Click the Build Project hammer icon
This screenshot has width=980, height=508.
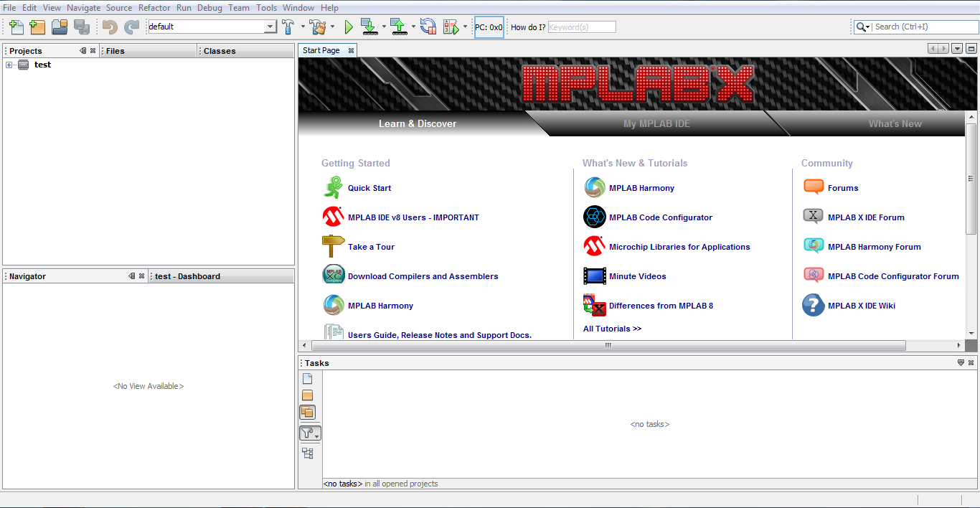tap(288, 27)
